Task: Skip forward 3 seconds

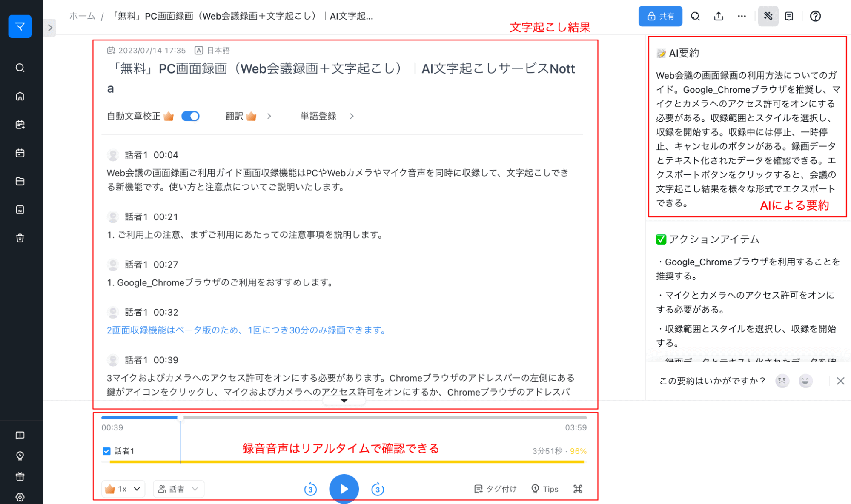Action: tap(378, 489)
